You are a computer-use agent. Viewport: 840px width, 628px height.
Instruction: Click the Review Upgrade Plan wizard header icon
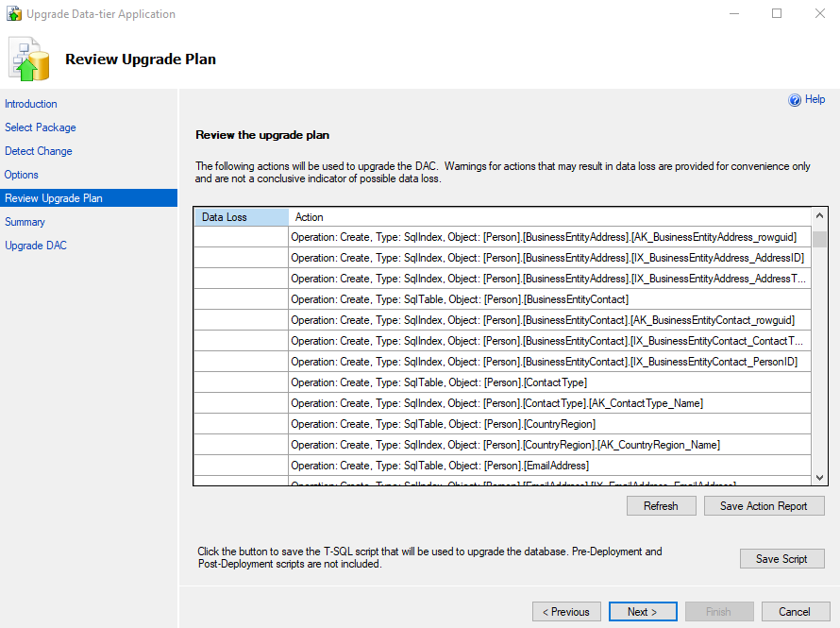pyautogui.click(x=29, y=59)
